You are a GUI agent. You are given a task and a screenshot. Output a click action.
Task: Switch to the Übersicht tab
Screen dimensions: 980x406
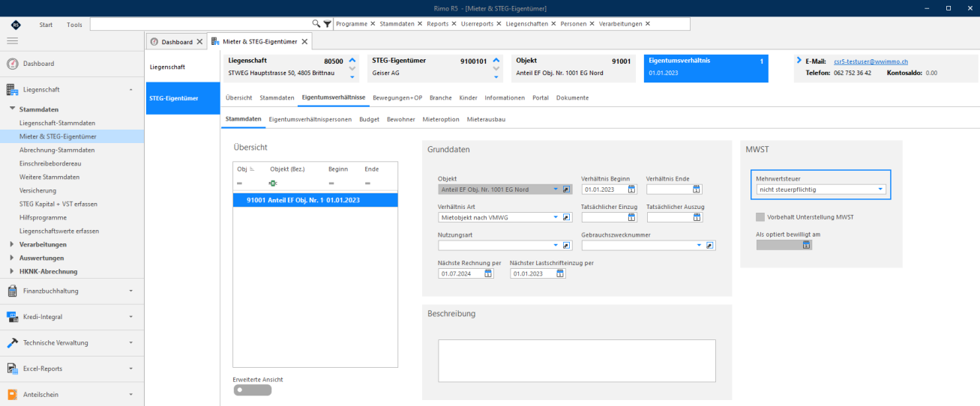point(239,97)
